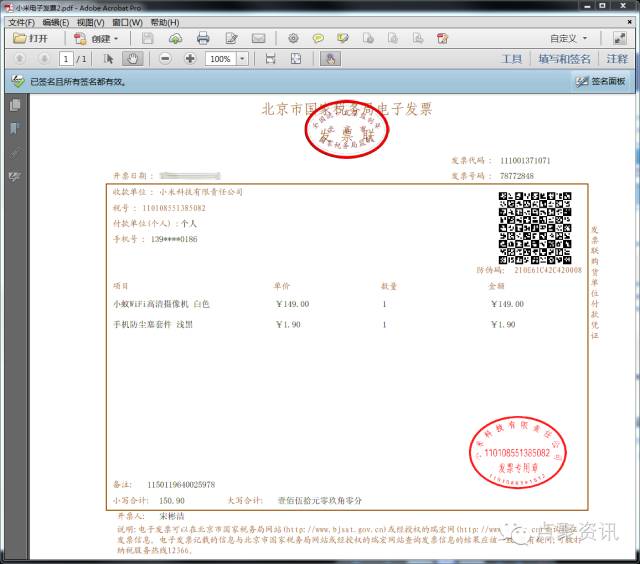Add a sticky note comment
This screenshot has height=564, width=640.
click(x=318, y=38)
